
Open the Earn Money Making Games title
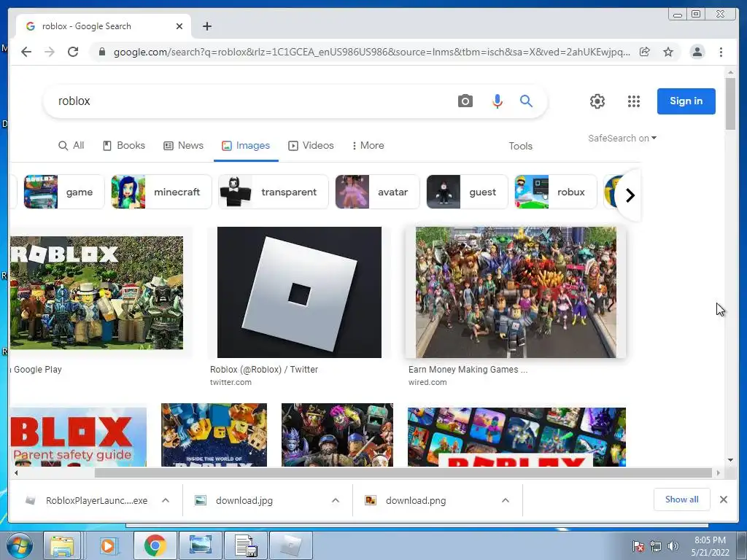pyautogui.click(x=468, y=370)
